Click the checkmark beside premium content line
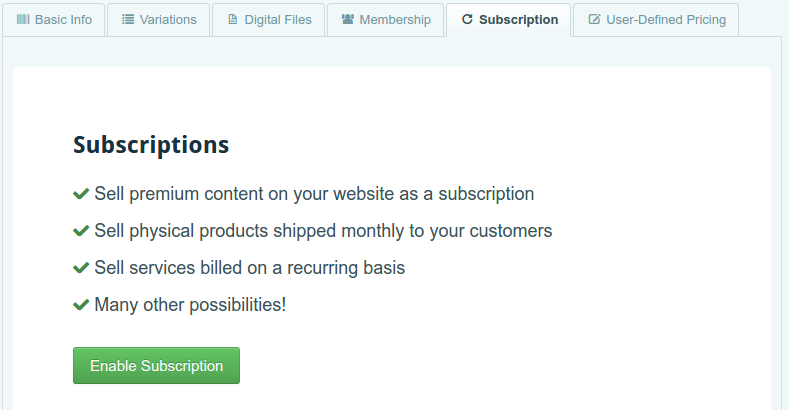The image size is (789, 410). pos(81,194)
